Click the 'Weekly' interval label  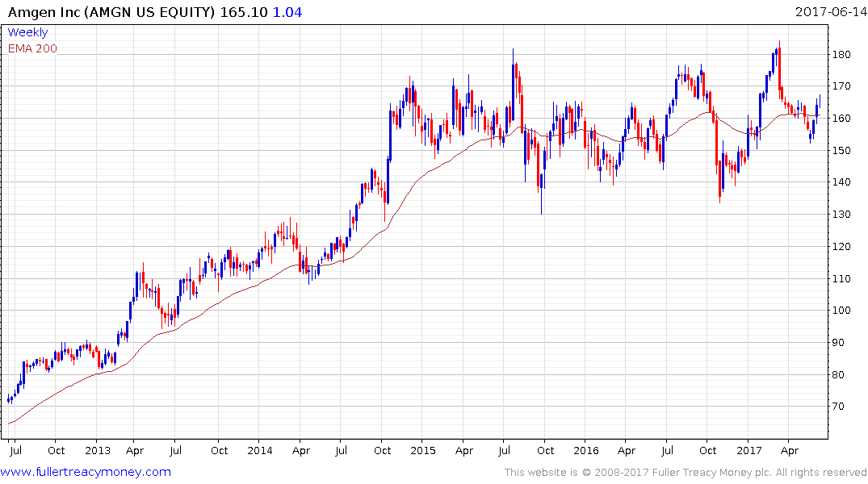27,32
